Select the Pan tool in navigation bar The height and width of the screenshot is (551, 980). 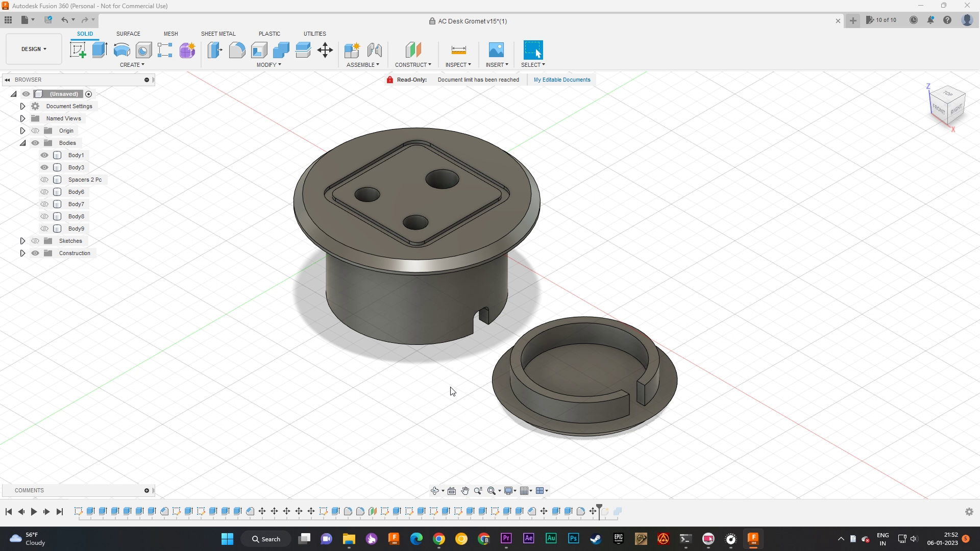(x=465, y=490)
